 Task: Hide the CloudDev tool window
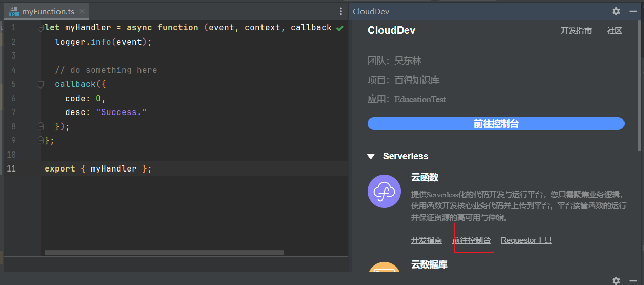tap(633, 11)
